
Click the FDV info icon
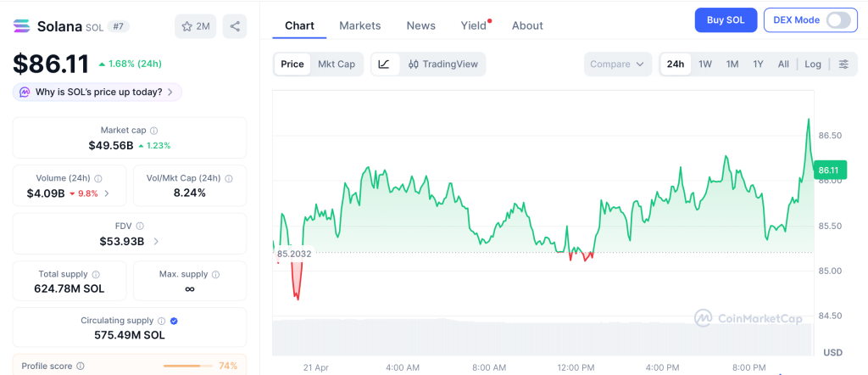tap(140, 227)
